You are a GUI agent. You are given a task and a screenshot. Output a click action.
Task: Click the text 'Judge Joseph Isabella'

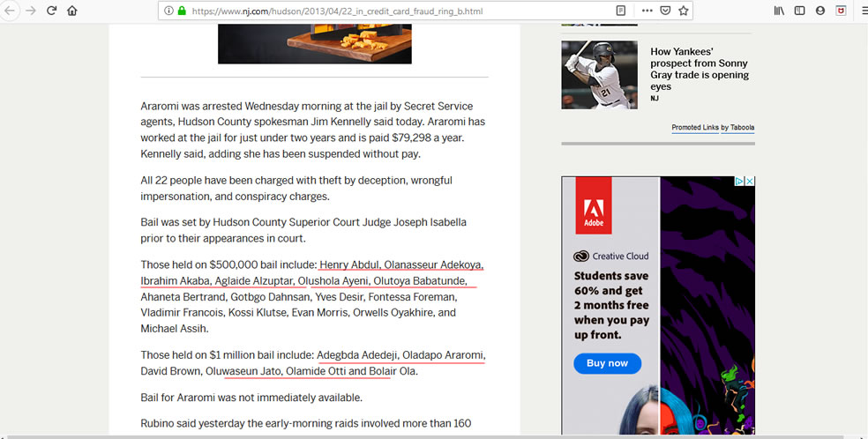coord(414,222)
